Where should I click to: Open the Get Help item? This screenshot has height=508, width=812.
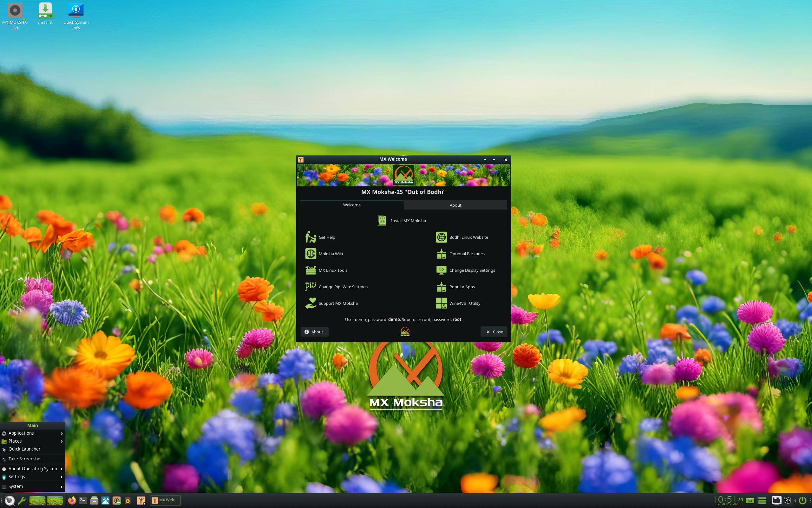[320, 237]
